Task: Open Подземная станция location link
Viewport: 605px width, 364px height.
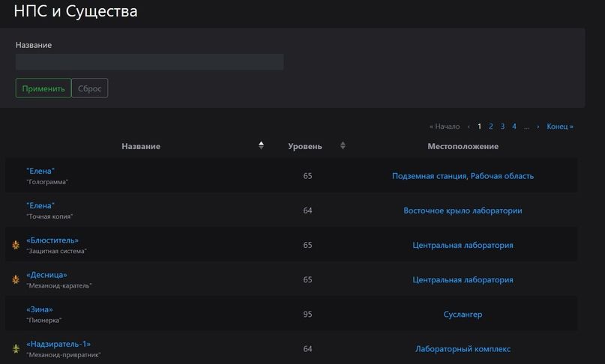Action: [x=430, y=176]
